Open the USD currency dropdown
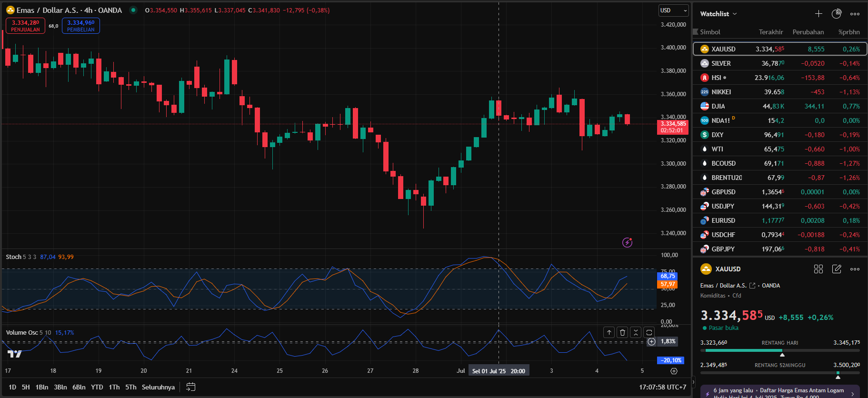Image resolution: width=868 pixels, height=398 pixels. click(673, 10)
